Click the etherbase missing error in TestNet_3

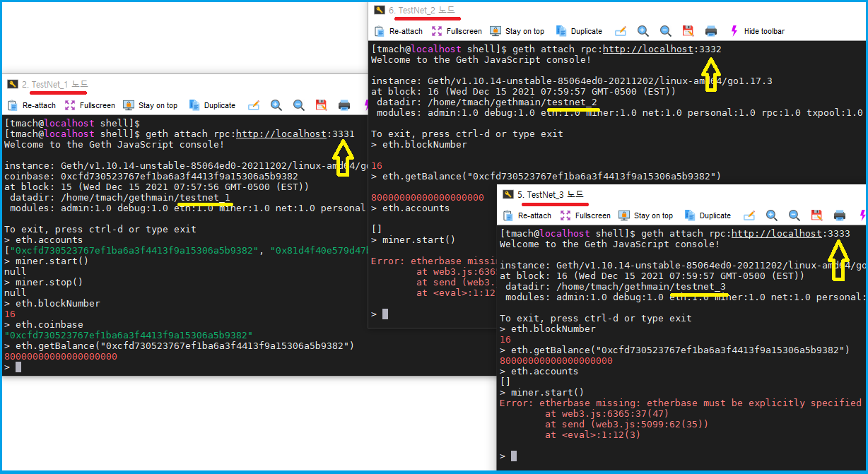point(681,403)
